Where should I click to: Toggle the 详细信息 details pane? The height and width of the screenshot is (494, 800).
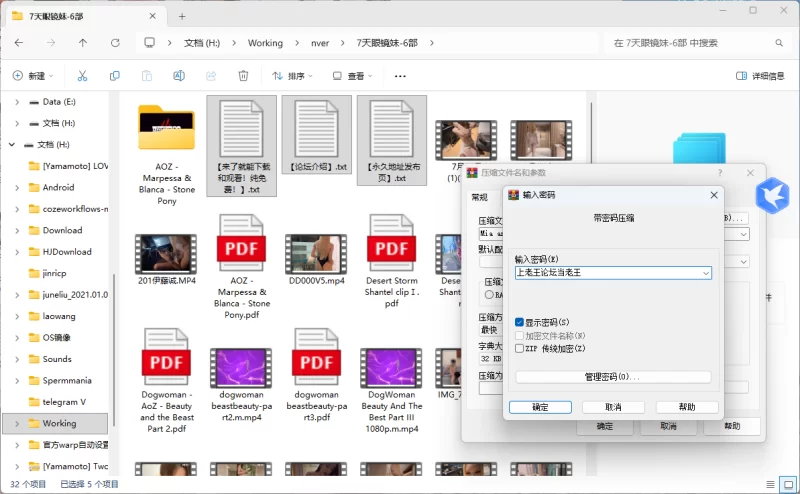(760, 76)
